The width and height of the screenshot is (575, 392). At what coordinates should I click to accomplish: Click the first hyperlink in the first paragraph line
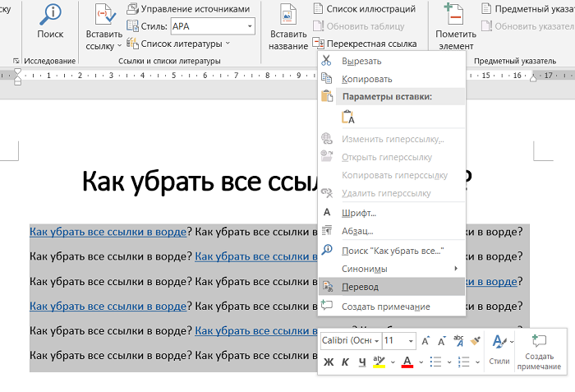pos(108,232)
